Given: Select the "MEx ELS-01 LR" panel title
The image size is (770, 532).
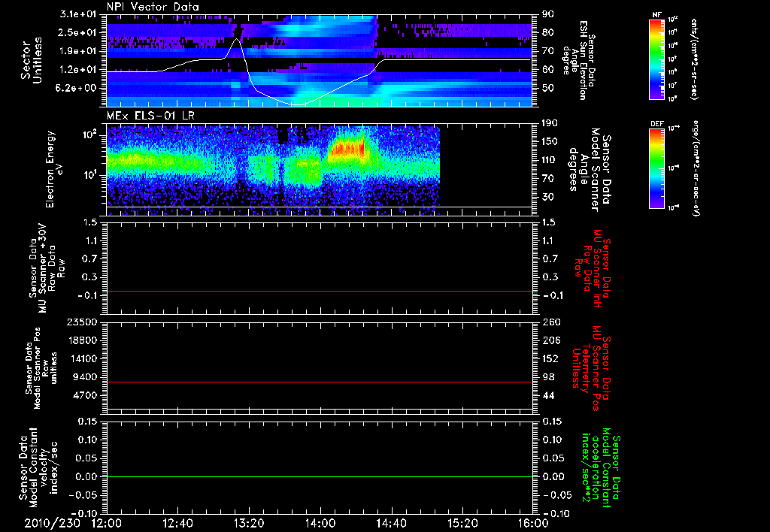Looking at the screenshot, I should tap(150, 116).
